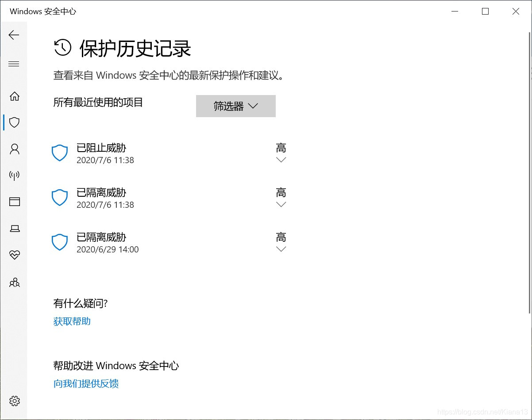The width and height of the screenshot is (532, 420).
Task: Open Device performance & health heart icon
Action: point(15,255)
